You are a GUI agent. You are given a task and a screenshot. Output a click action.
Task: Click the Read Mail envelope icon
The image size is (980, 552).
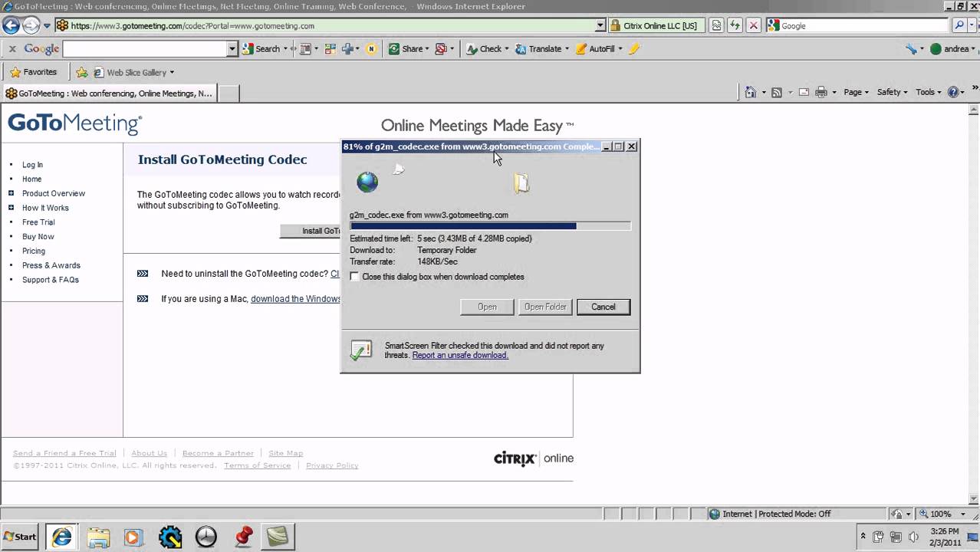804,92
